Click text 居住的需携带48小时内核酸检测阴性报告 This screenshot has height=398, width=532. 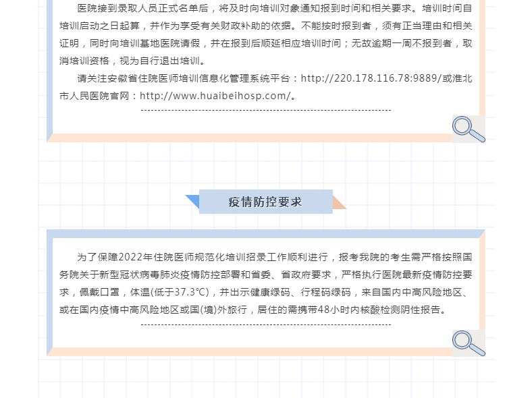(x=348, y=310)
